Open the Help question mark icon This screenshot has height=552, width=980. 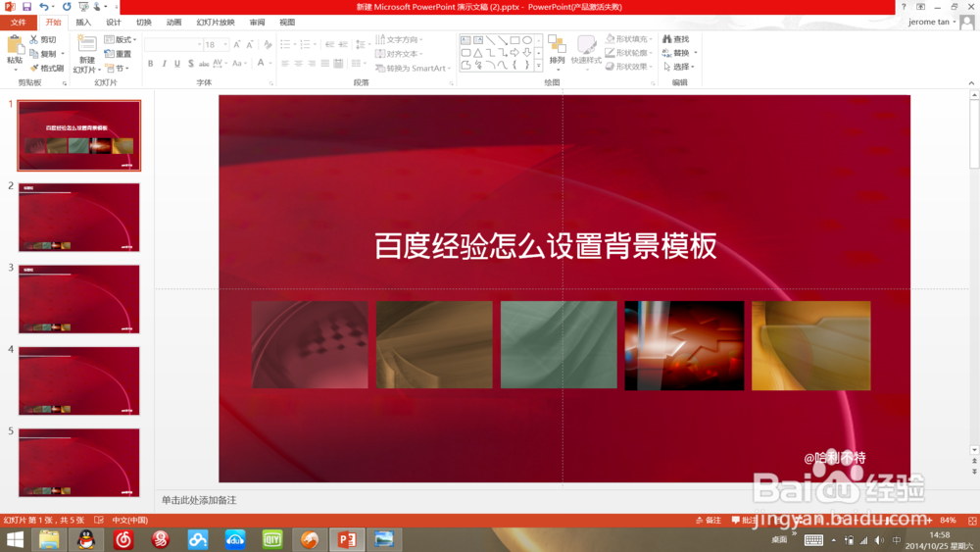tap(904, 6)
